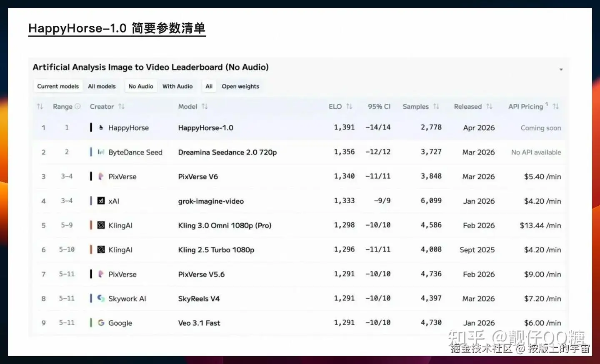This screenshot has height=364, width=600.
Task: Click samples value 2,778
Action: 431,127
